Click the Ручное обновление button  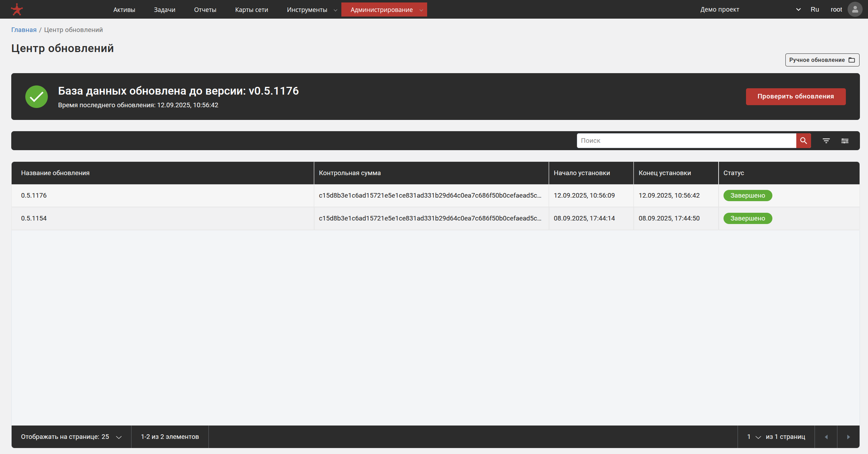[822, 60]
